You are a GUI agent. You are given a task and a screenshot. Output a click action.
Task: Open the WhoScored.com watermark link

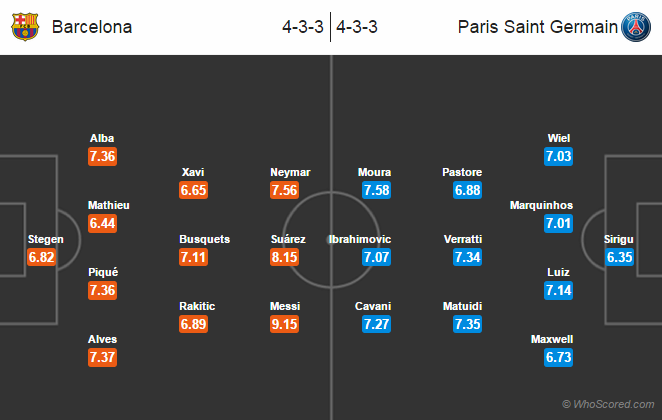coord(608,404)
